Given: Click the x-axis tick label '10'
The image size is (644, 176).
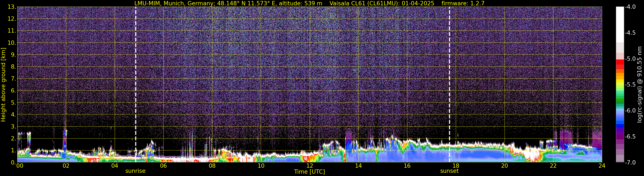Looking at the screenshot, I should click(x=261, y=166).
